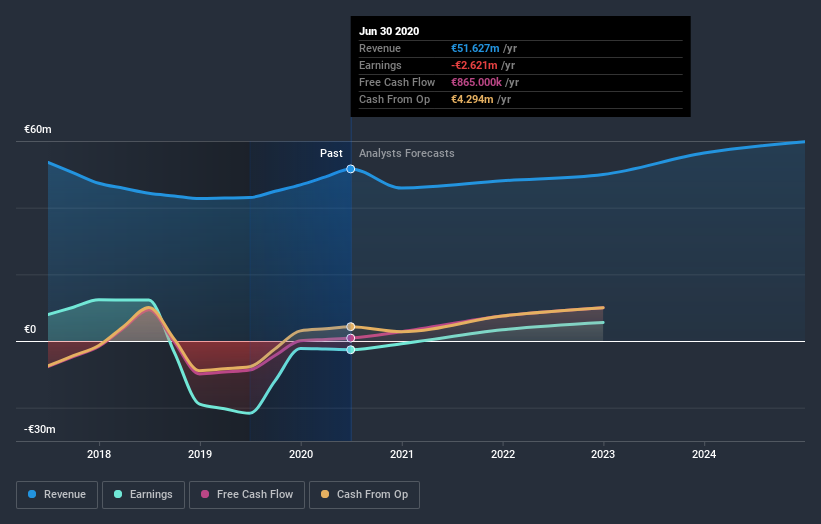Select the 2023 x-axis year label
The image size is (821, 524).
pyautogui.click(x=603, y=454)
